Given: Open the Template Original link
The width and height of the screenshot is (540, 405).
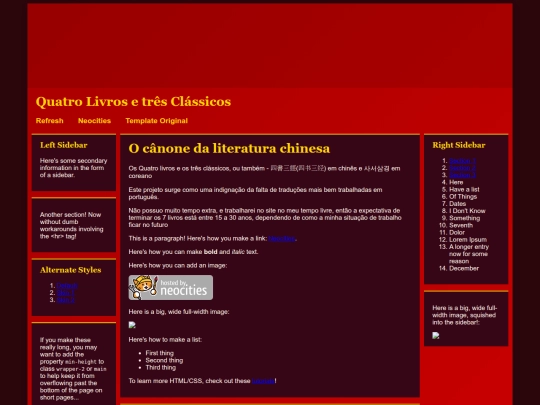Looking at the screenshot, I should click(x=157, y=121).
